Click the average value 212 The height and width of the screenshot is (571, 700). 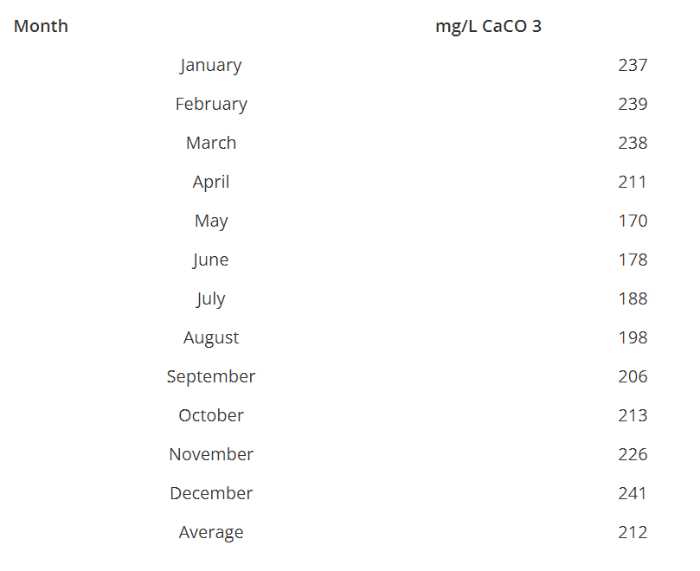(x=633, y=532)
